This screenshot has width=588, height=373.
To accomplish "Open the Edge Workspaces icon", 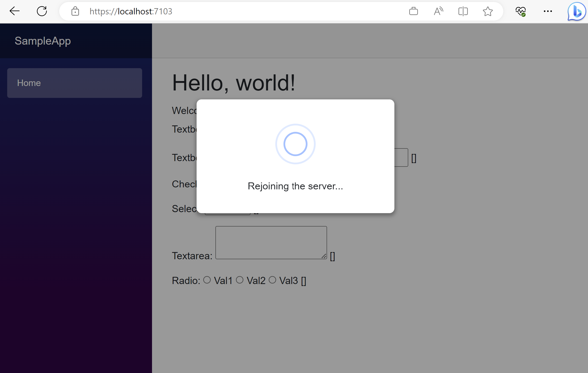I will (x=413, y=11).
